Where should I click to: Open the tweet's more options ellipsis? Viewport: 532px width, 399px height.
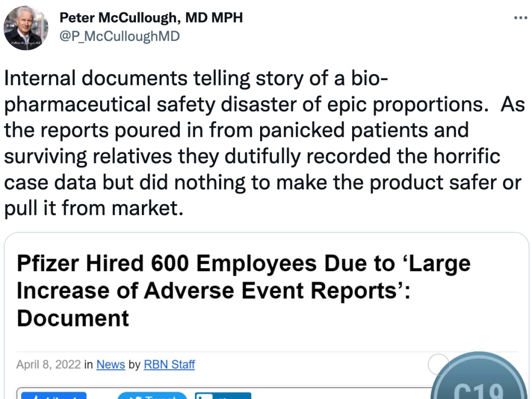(x=520, y=18)
